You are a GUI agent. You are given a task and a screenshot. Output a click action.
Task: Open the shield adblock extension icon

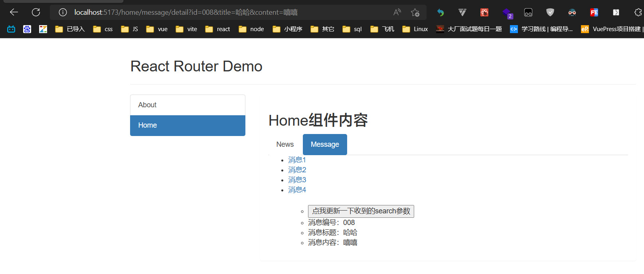click(550, 12)
